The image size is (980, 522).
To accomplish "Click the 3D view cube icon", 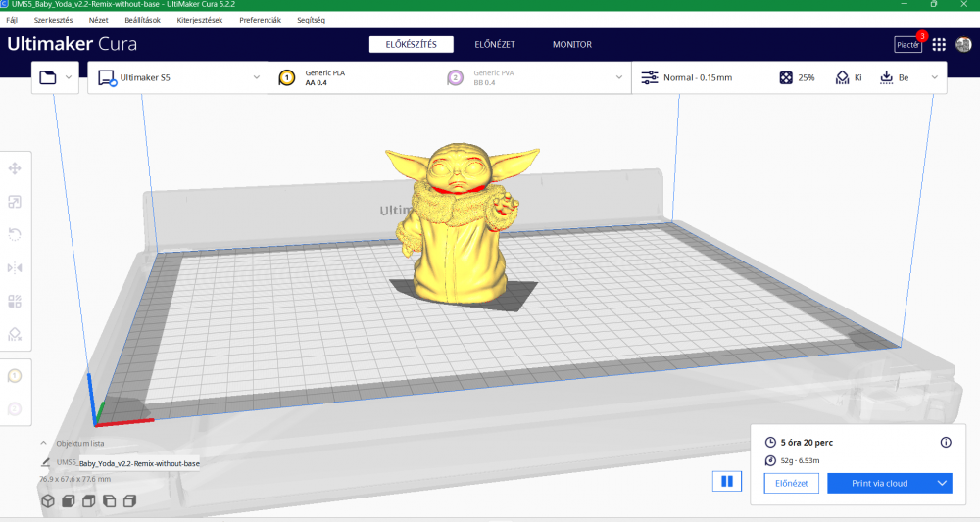I will point(47,501).
